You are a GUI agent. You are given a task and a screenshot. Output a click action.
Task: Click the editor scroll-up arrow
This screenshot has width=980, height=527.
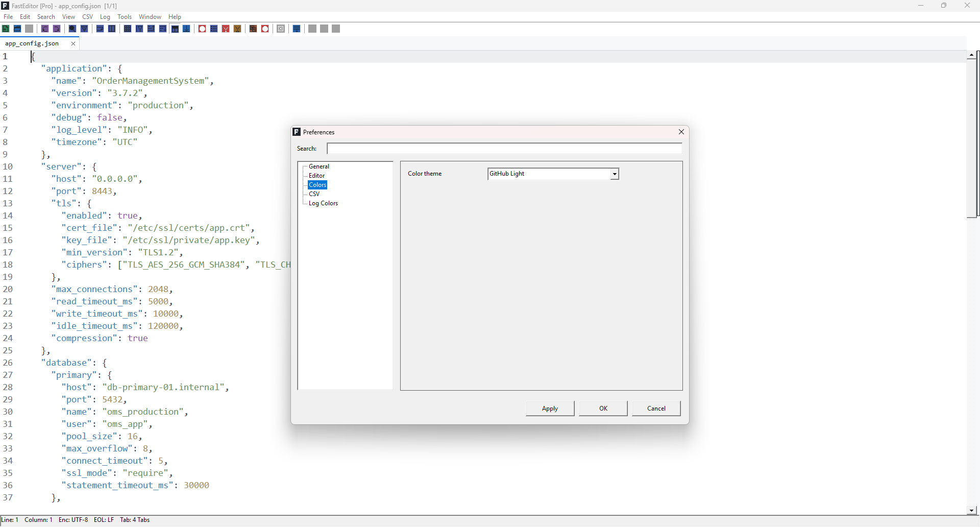(x=972, y=55)
